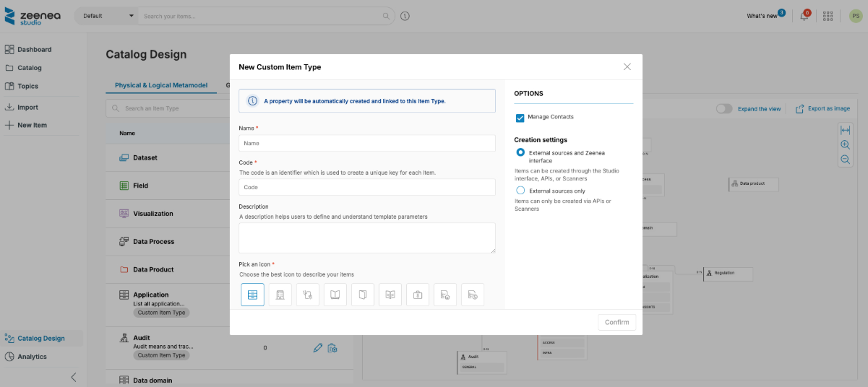Select the briefcase with dollar icon

click(418, 295)
